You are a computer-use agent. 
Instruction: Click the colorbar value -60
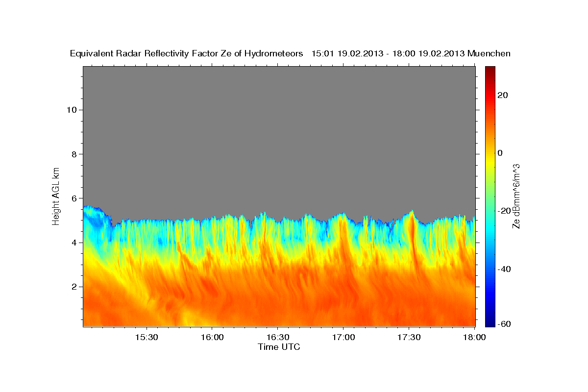coord(503,324)
